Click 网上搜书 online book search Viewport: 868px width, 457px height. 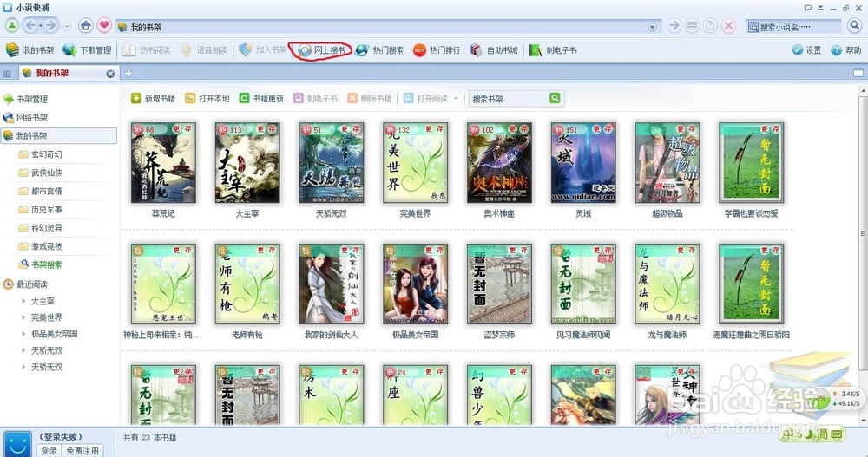322,50
